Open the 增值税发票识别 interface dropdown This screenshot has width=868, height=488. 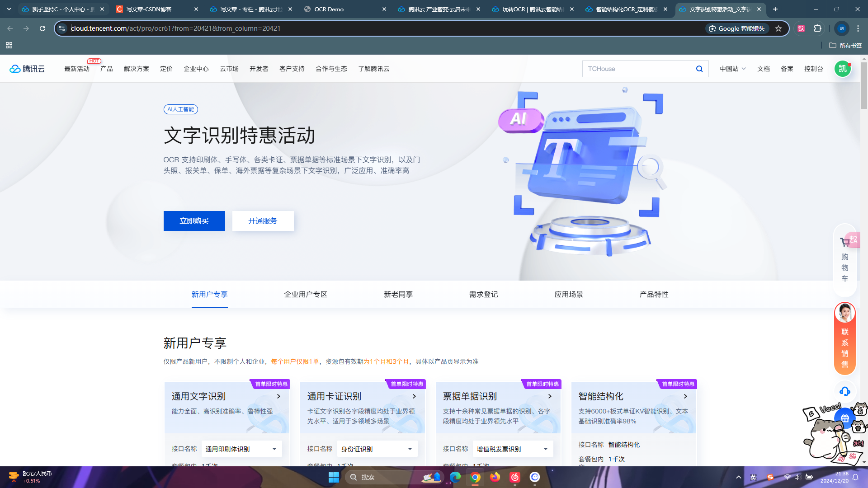[x=513, y=449]
